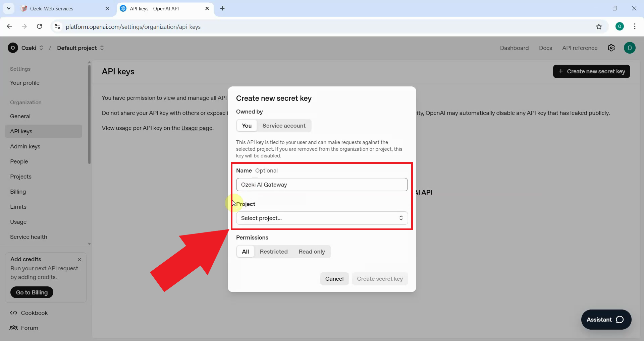The width and height of the screenshot is (644, 341).
Task: Follow the Usage page link
Action: click(197, 128)
